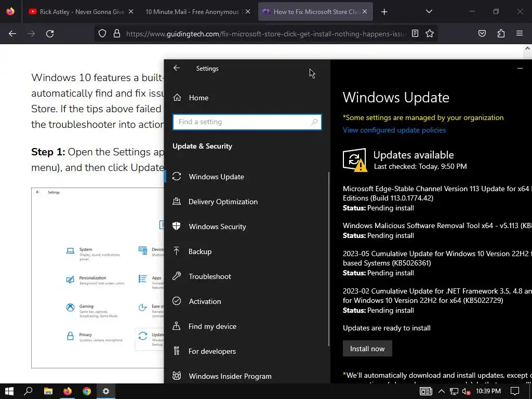This screenshot has height=399, width=532.
Task: Open Activation settings
Action: point(247,301)
